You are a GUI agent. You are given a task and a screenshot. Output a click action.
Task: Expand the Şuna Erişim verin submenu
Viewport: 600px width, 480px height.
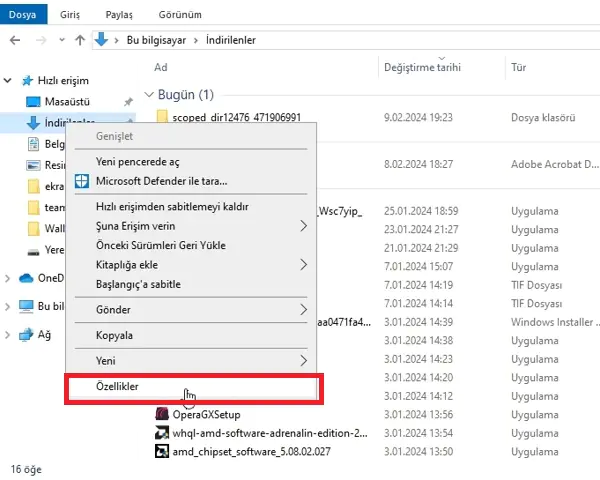[303, 226]
